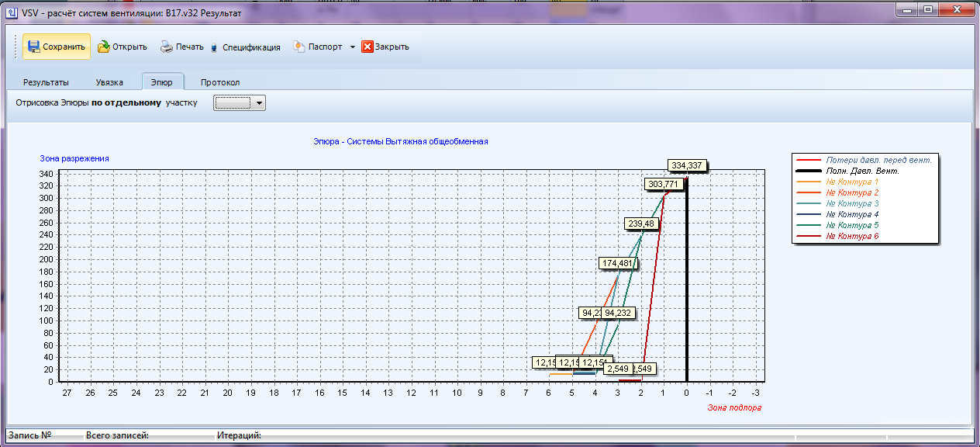The image size is (980, 447).
Task: Click the toolbar drag grip handle
Action: pyautogui.click(x=15, y=47)
